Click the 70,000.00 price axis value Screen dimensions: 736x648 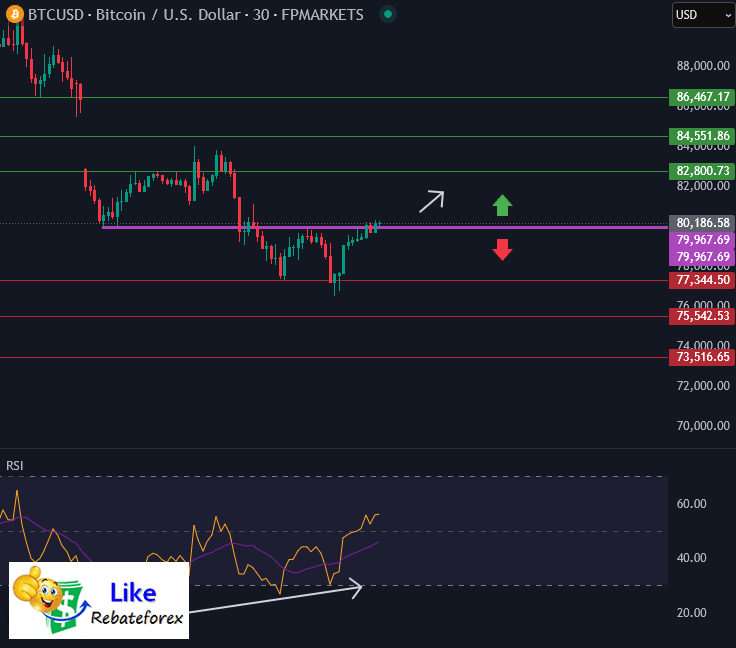(x=703, y=426)
